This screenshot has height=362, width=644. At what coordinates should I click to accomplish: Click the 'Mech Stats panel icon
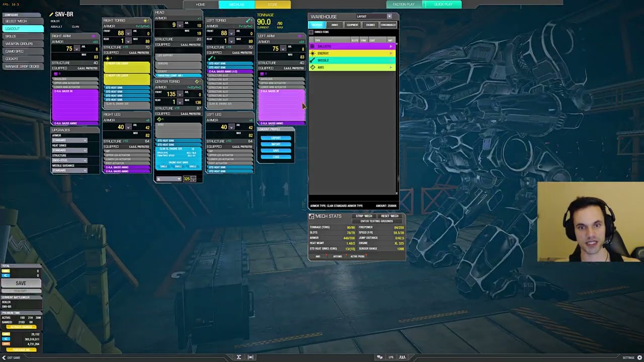pos(311,216)
